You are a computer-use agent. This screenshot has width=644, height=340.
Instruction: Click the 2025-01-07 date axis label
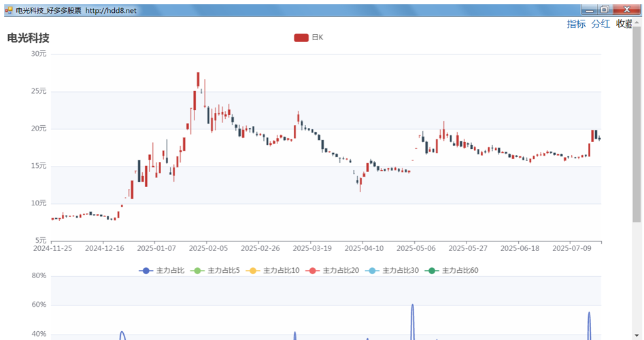156,248
